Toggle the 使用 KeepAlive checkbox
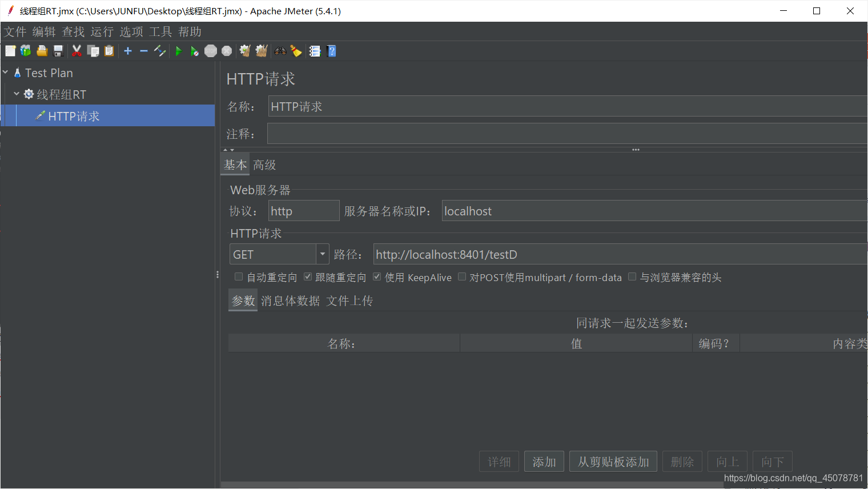 (x=377, y=276)
